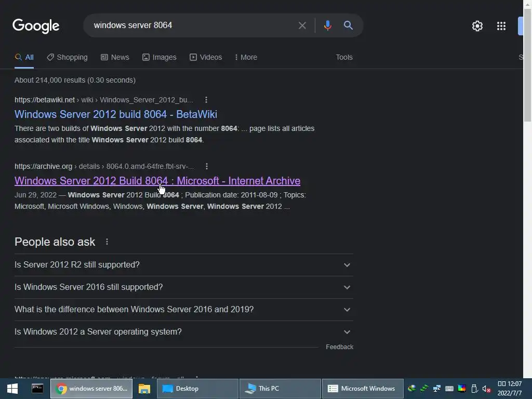532x399 pixels.
Task: Open the More search filters dropdown
Action: point(246,57)
